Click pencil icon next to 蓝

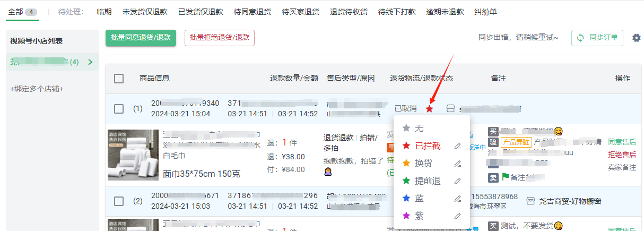tap(457, 199)
